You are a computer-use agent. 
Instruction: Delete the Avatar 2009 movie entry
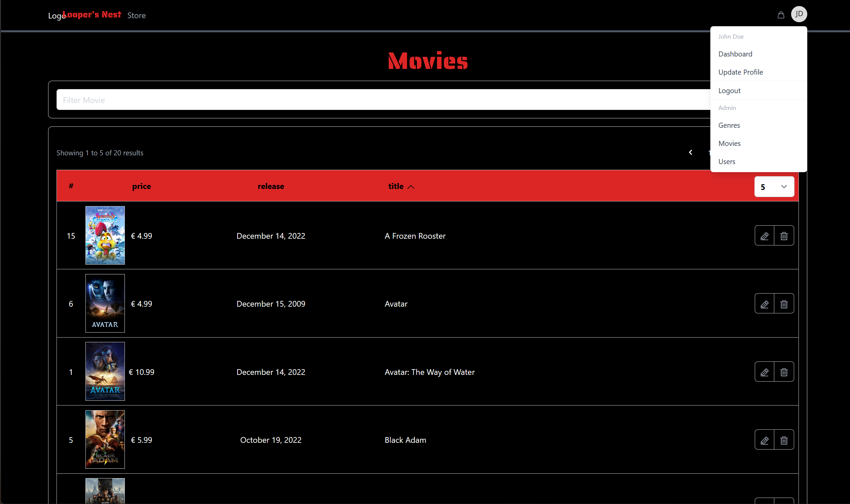784,304
